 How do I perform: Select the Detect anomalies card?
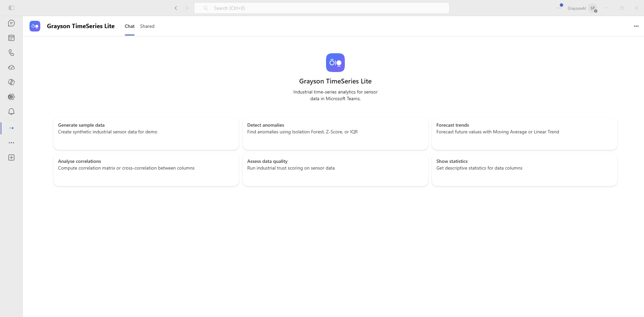pos(335,134)
